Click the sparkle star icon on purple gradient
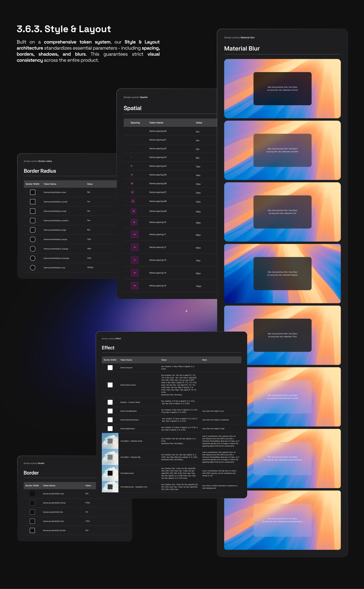Screen dimensions: 364x589 [186, 311]
